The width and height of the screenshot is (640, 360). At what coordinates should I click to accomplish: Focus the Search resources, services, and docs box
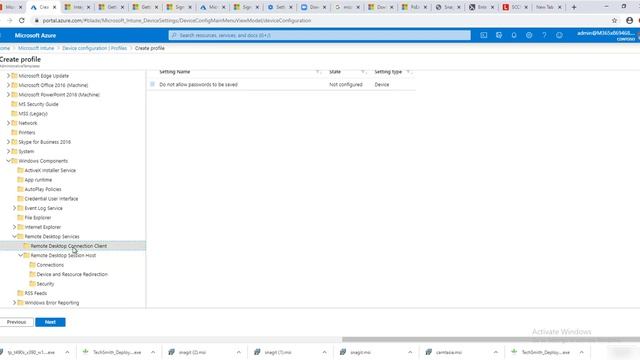pyautogui.click(x=320, y=36)
